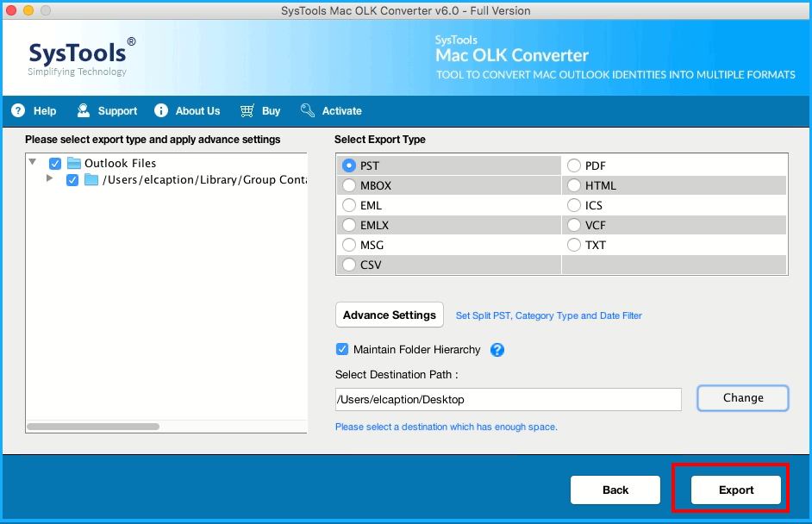Screen dimensions: 812x524
Task: Click the 'Select Export Type' heading text
Action: [379, 140]
